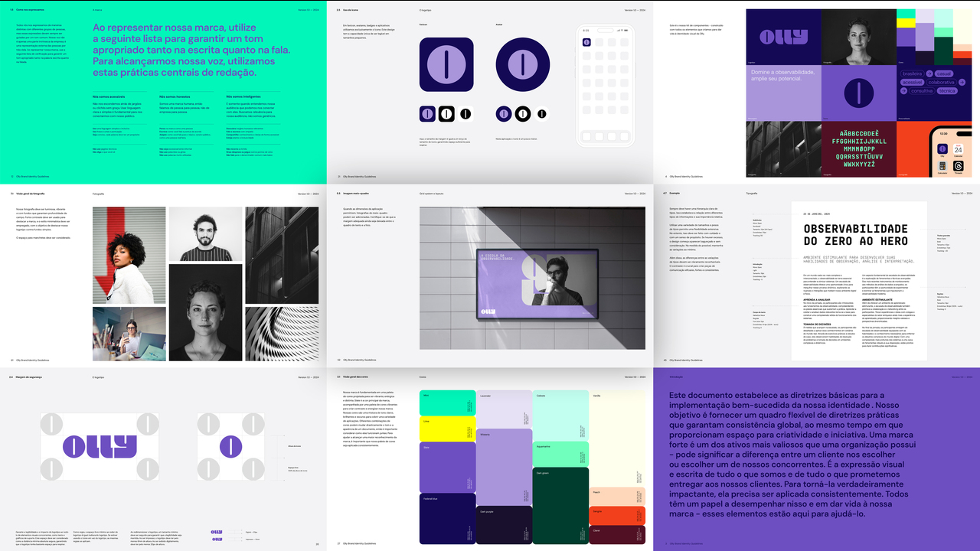
Task: Pick the Sangria color swatch
Action: (618, 515)
